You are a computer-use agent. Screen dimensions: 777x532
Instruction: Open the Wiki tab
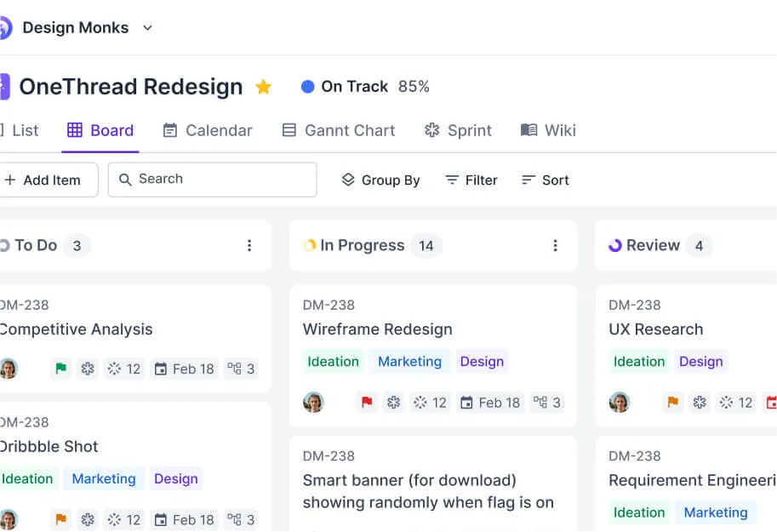(548, 130)
